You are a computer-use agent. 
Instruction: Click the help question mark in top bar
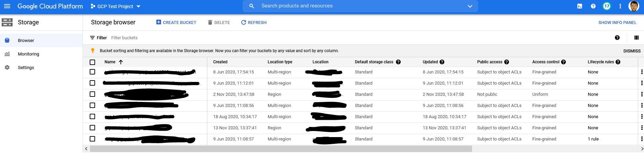(x=593, y=6)
